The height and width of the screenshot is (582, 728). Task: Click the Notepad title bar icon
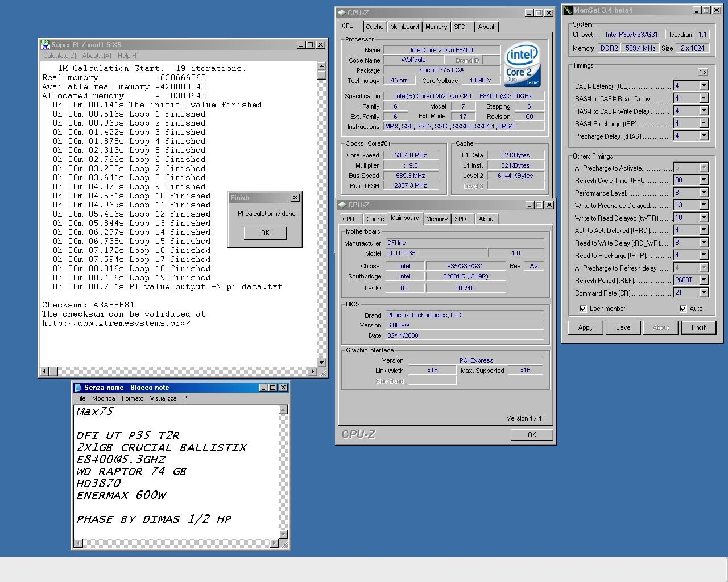click(78, 388)
